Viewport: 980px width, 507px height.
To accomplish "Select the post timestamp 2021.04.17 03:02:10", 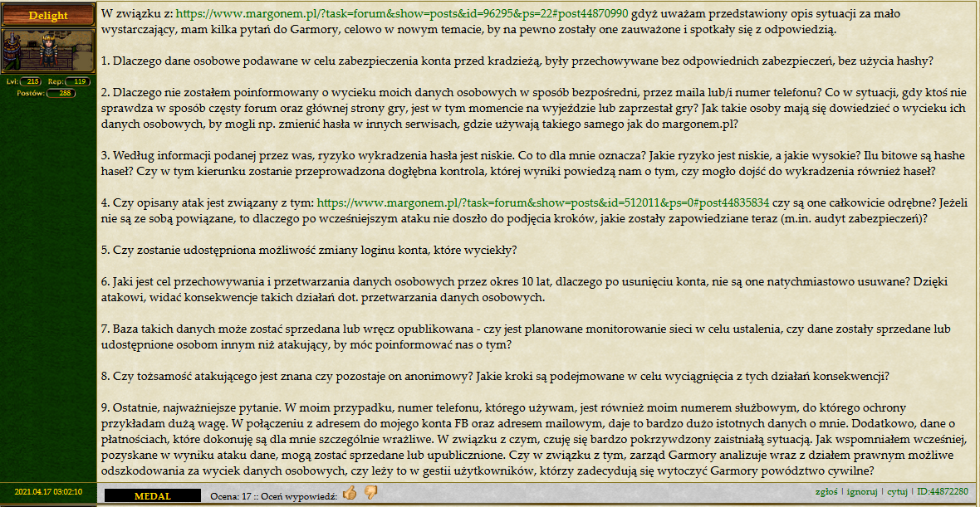I will point(49,491).
